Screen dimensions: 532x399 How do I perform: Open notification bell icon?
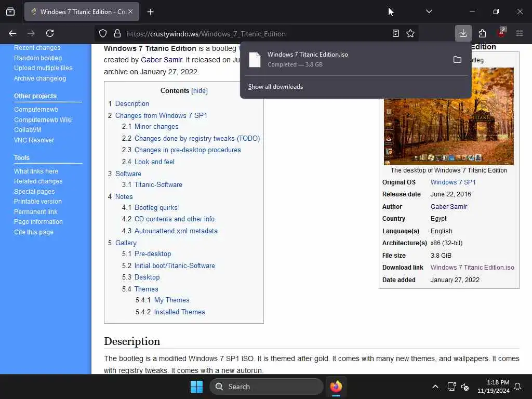tap(518, 387)
